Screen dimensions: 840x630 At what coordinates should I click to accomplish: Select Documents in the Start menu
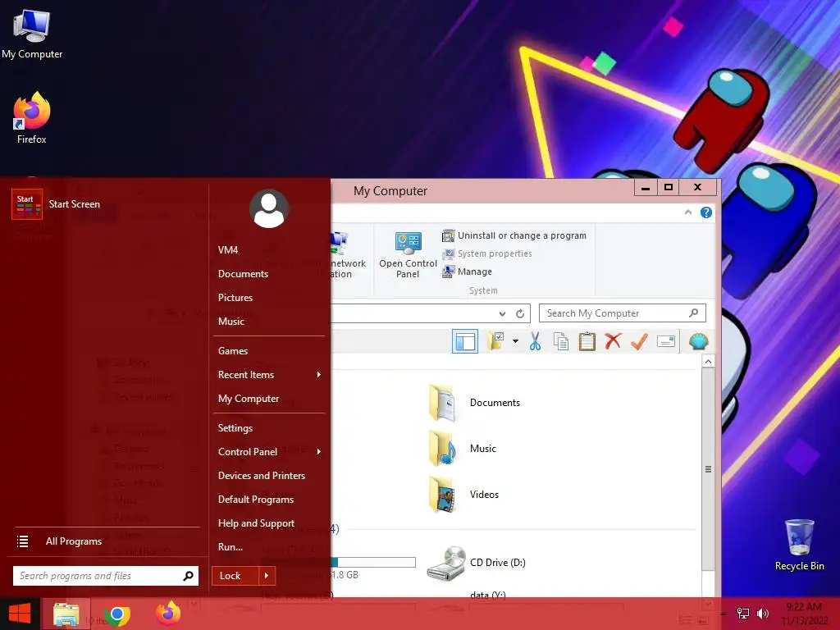[243, 274]
